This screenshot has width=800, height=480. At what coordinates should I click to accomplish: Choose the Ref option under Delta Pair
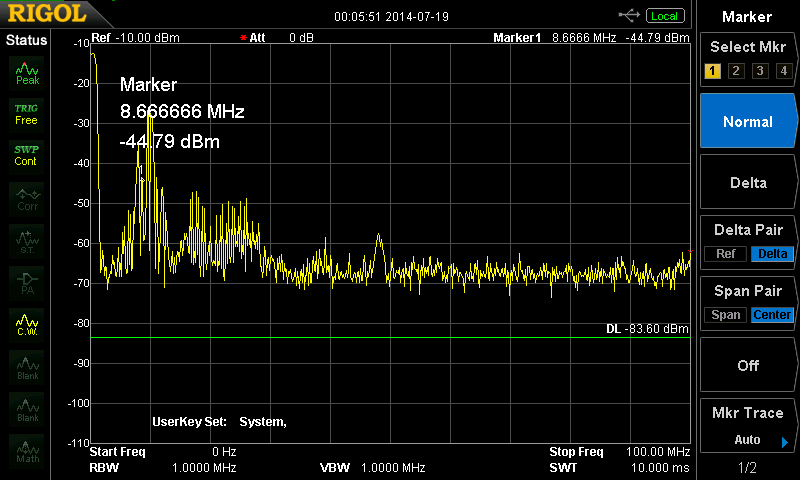pyautogui.click(x=726, y=254)
